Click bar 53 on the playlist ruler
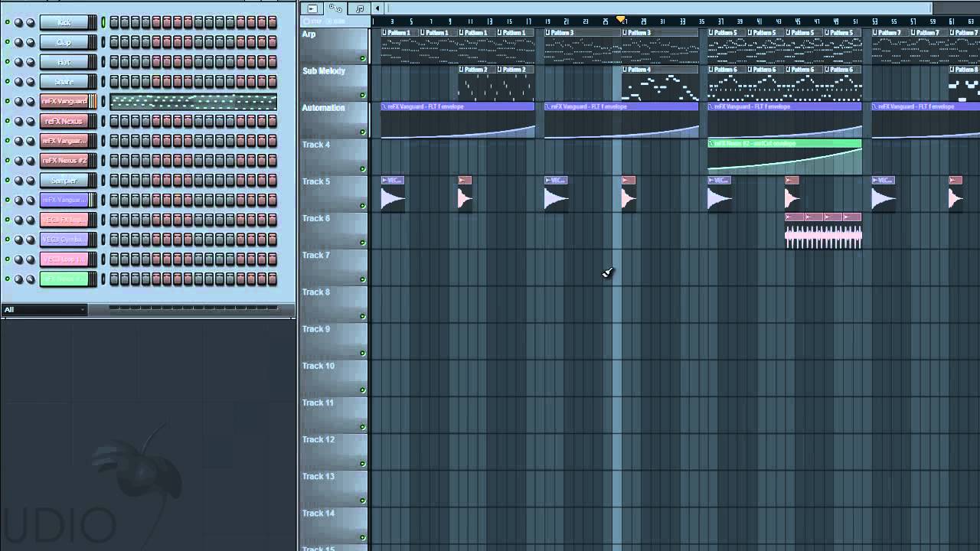980x551 pixels. tap(875, 21)
